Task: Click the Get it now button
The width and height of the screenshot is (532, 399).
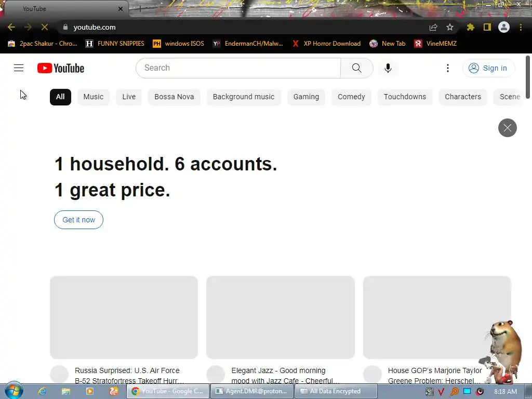Action: tap(79, 220)
